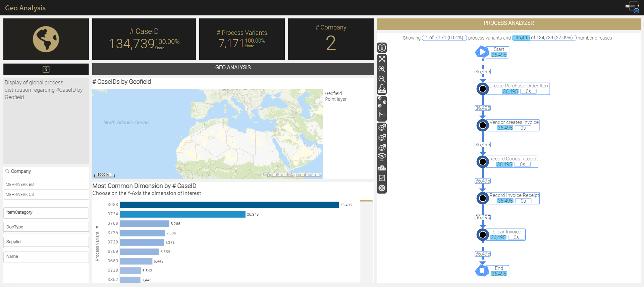Select bar for variant 6210
644x287 pixels.
[x=130, y=271]
